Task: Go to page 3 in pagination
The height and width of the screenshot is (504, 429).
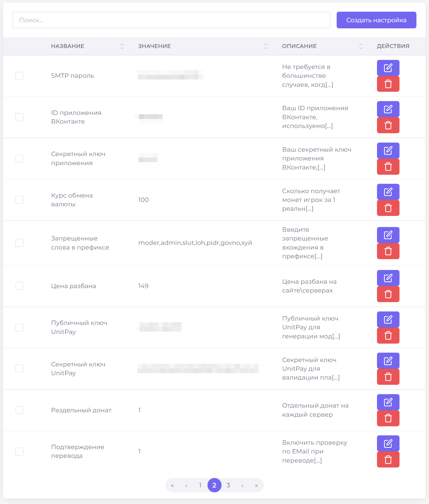Action: click(228, 485)
